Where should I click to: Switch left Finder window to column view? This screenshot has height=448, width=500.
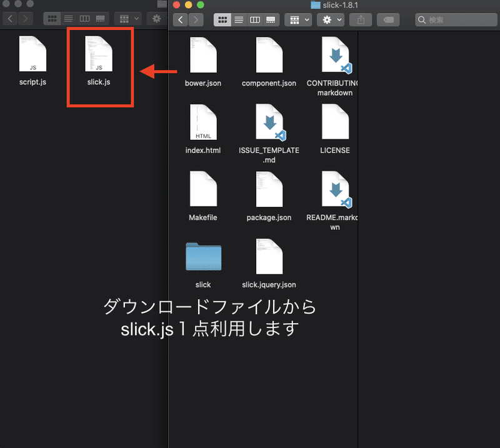[x=84, y=19]
